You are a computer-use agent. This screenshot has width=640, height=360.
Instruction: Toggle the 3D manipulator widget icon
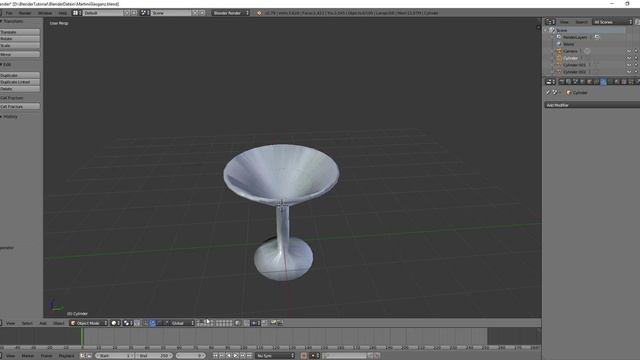point(145,323)
